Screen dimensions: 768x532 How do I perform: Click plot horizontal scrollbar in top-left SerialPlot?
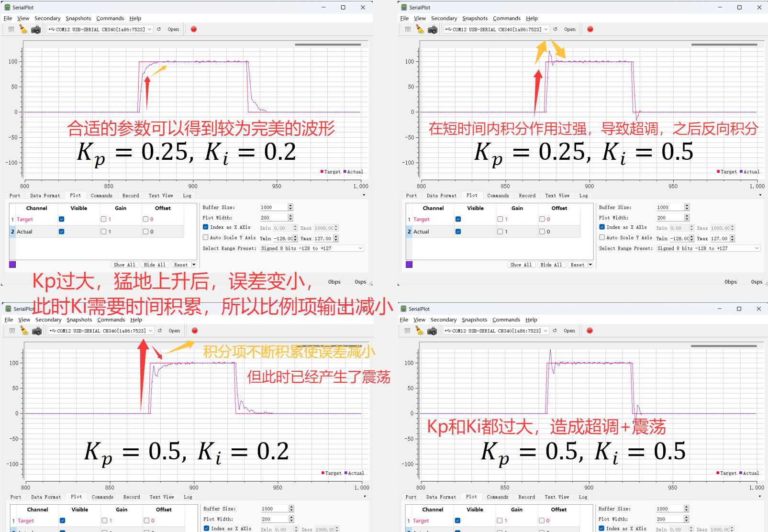click(x=328, y=44)
